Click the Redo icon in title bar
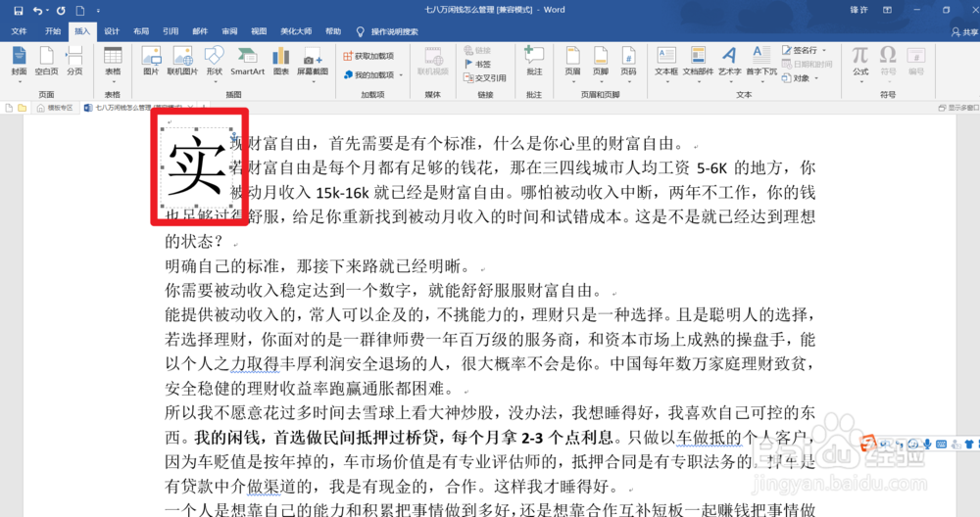 61,11
